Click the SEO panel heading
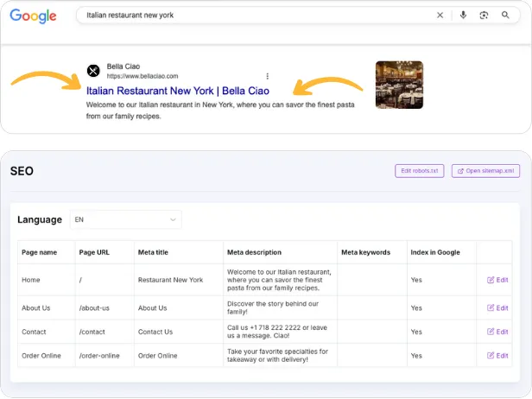This screenshot has width=532, height=399. (x=22, y=171)
